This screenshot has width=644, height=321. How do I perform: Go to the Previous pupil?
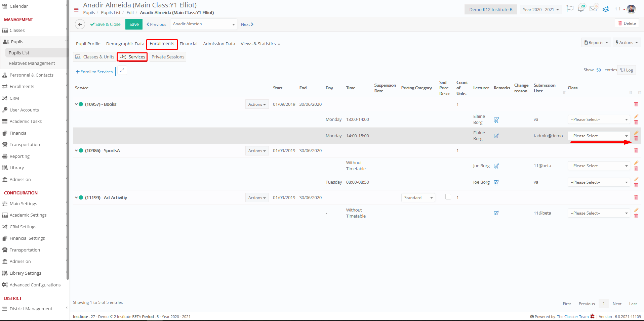pos(156,25)
